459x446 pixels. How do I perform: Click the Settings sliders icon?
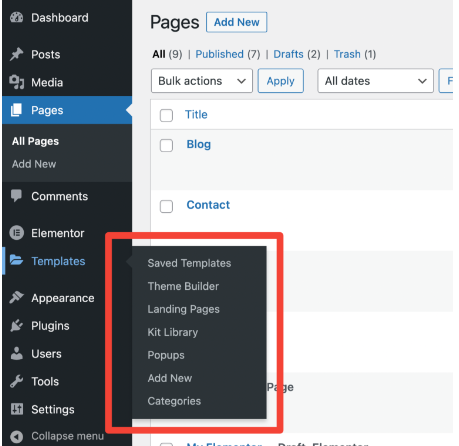(17, 409)
